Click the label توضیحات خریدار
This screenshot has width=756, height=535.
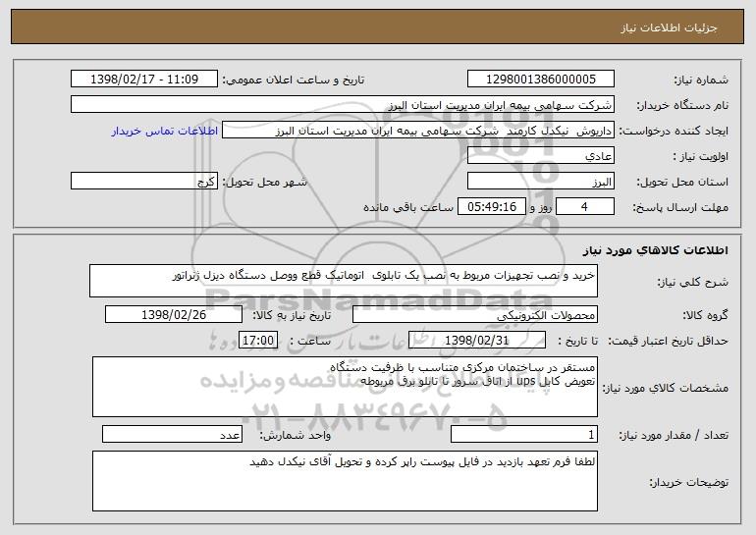(689, 482)
